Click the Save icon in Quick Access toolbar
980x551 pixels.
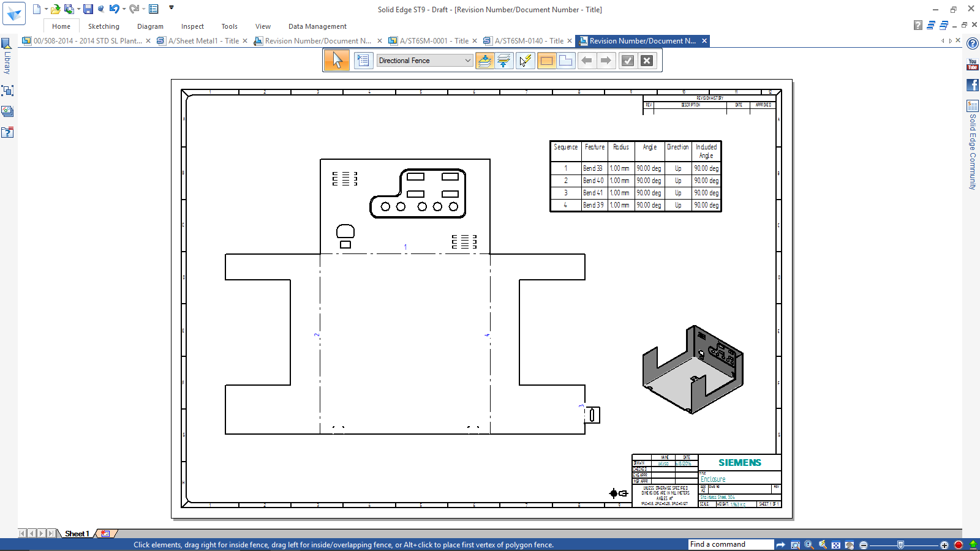[x=89, y=9]
